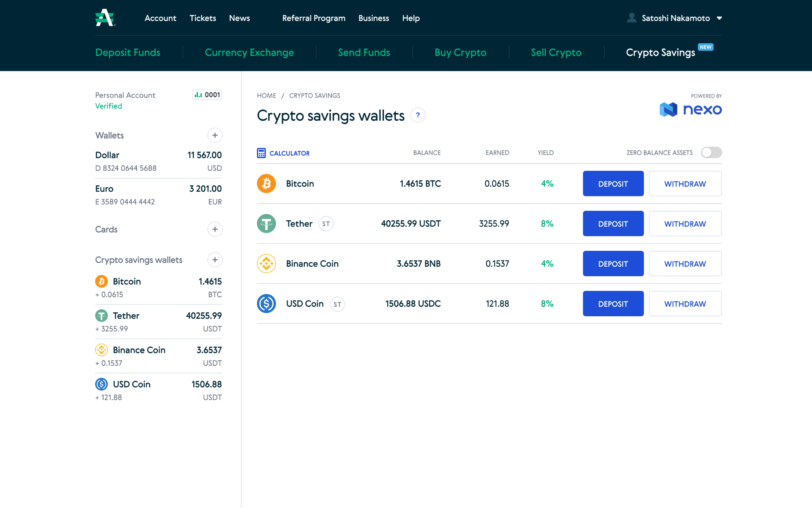Click the AdvCash logo icon
Image resolution: width=812 pixels, height=508 pixels.
[x=105, y=18]
